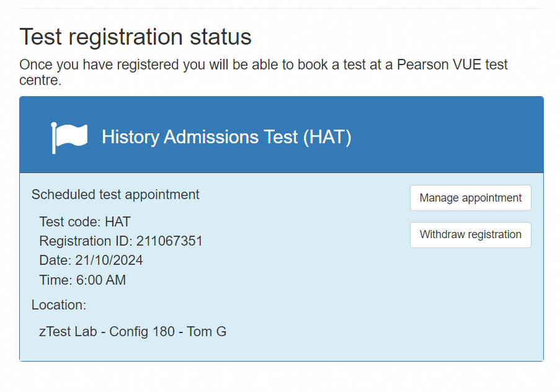Viewport: 560px width, 392px height.
Task: Click the 'Scheduled test appointment' label
Action: click(x=115, y=195)
